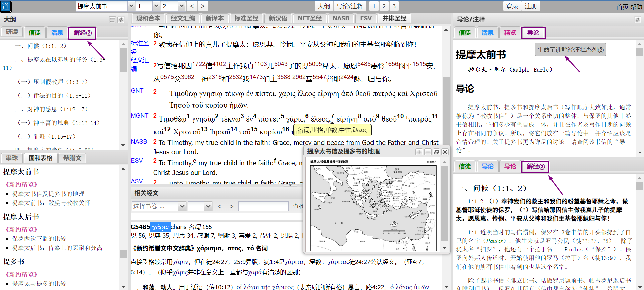Open the chapter number dropdown

pyautogui.click(x=156, y=6)
